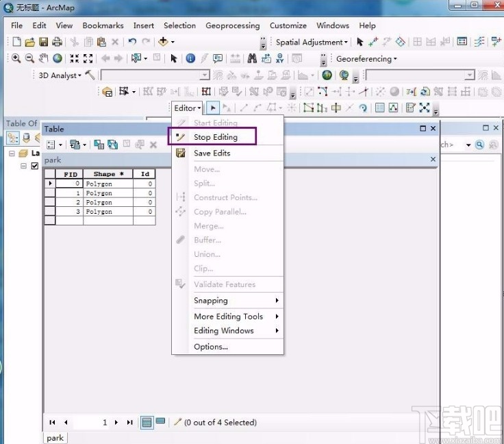Click the FID column header
504x444 pixels.
(x=69, y=174)
